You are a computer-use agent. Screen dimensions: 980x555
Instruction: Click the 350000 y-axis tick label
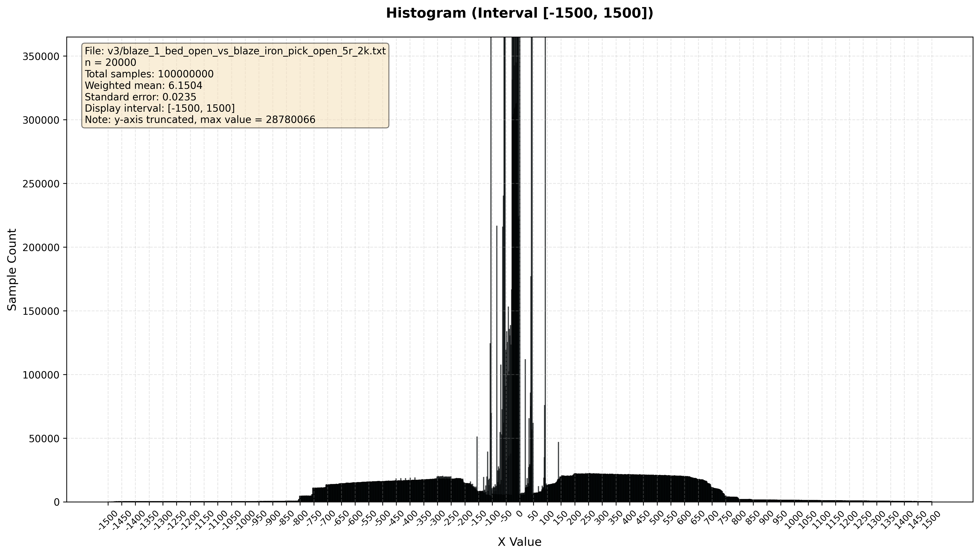pyautogui.click(x=41, y=56)
